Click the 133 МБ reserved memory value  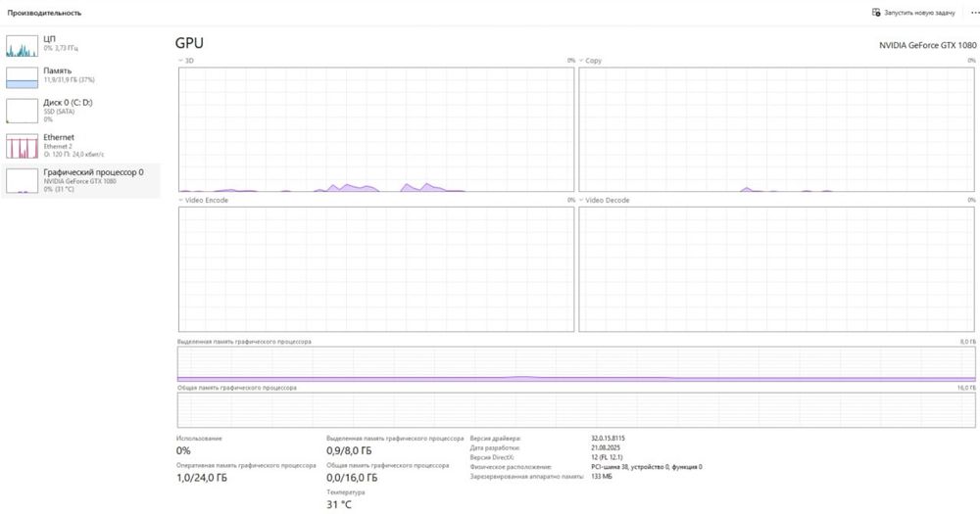602,476
